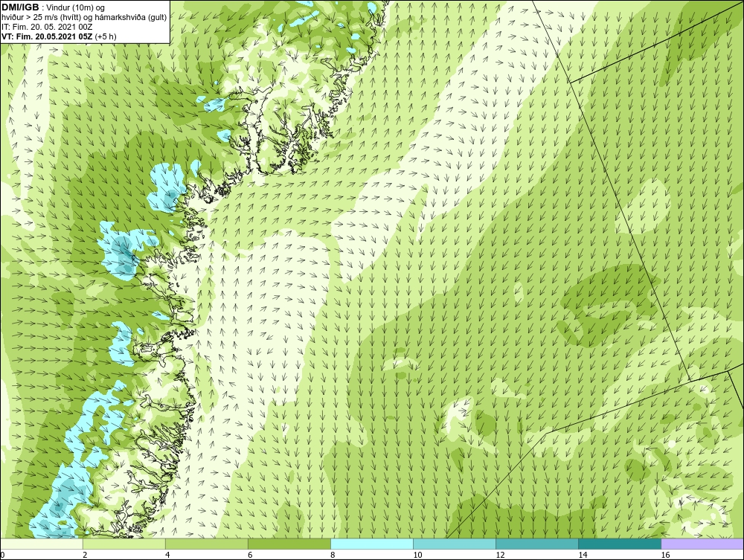Click the 'Vindur (10m) og' label

pos(77,7)
